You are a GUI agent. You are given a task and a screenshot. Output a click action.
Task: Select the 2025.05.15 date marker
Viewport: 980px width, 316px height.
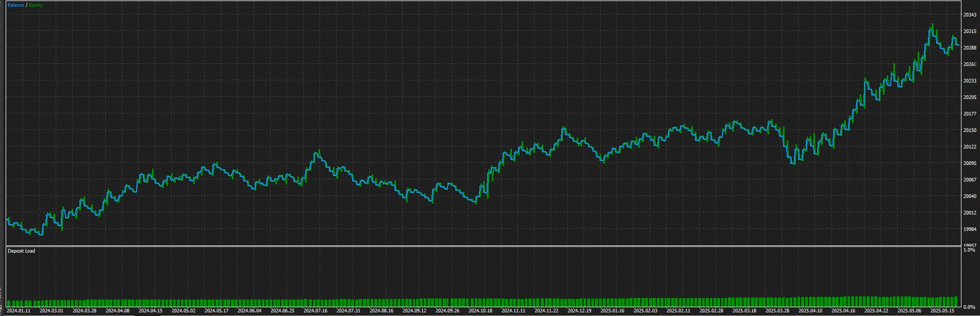[x=942, y=311]
